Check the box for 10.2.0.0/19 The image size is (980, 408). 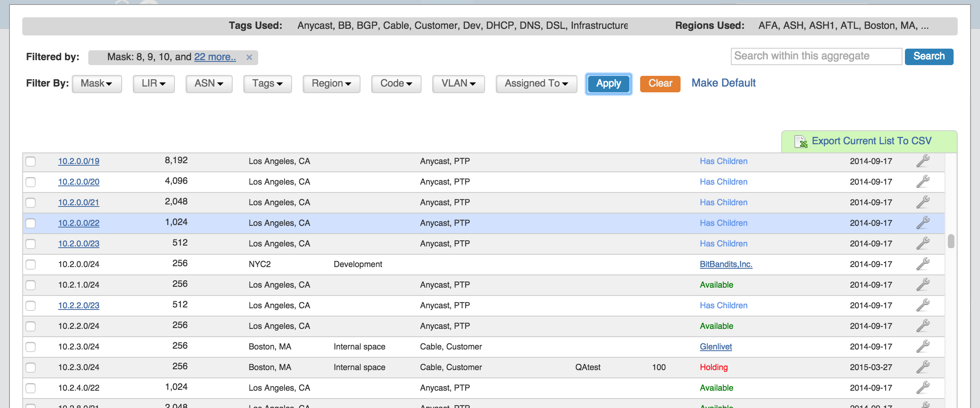click(31, 162)
